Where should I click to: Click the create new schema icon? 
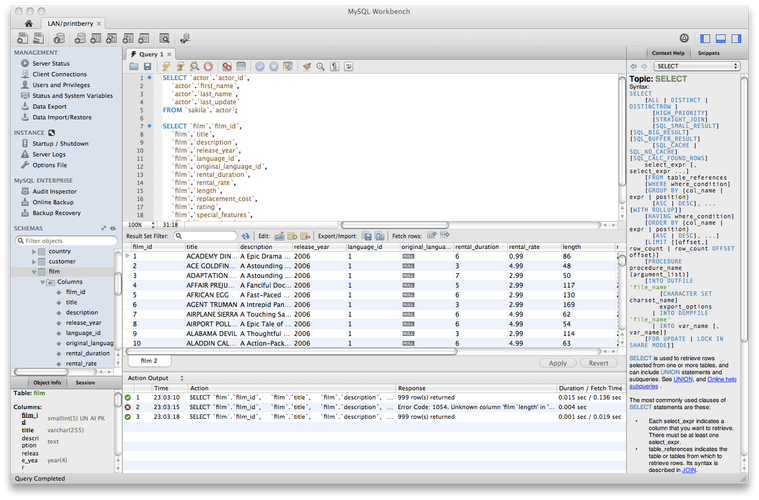[80, 38]
